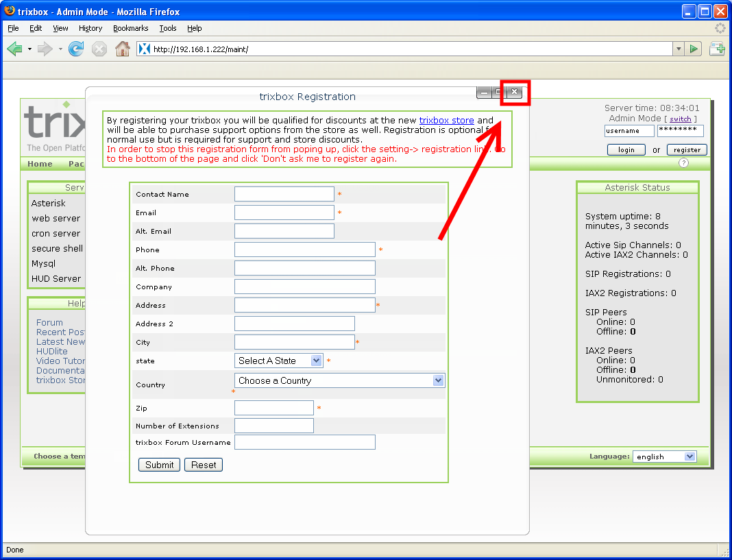Click the trixbox Forum Username field
732x560 pixels.
305,442
